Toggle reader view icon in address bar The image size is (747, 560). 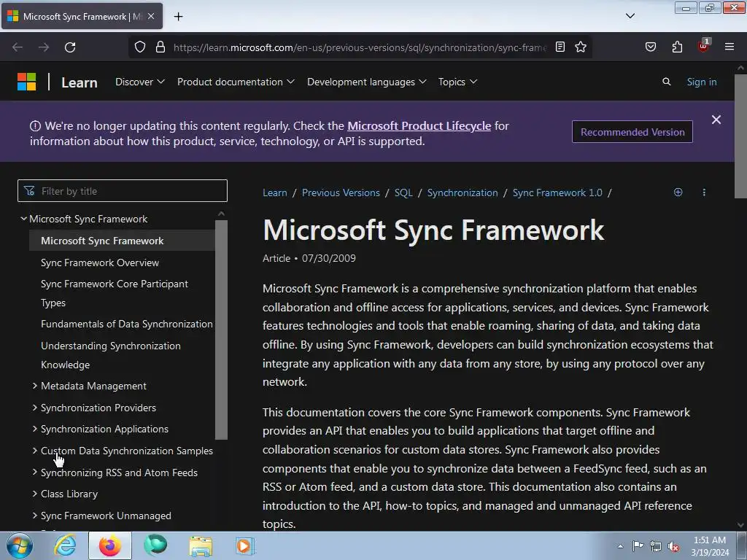[560, 47]
